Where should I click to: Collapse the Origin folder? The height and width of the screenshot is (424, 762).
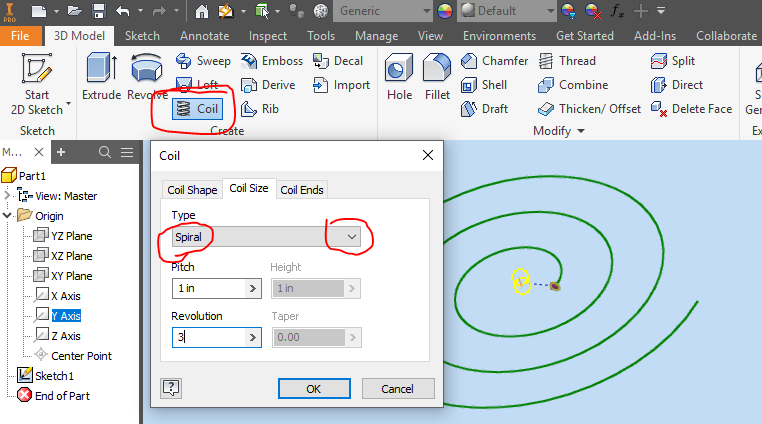7,215
